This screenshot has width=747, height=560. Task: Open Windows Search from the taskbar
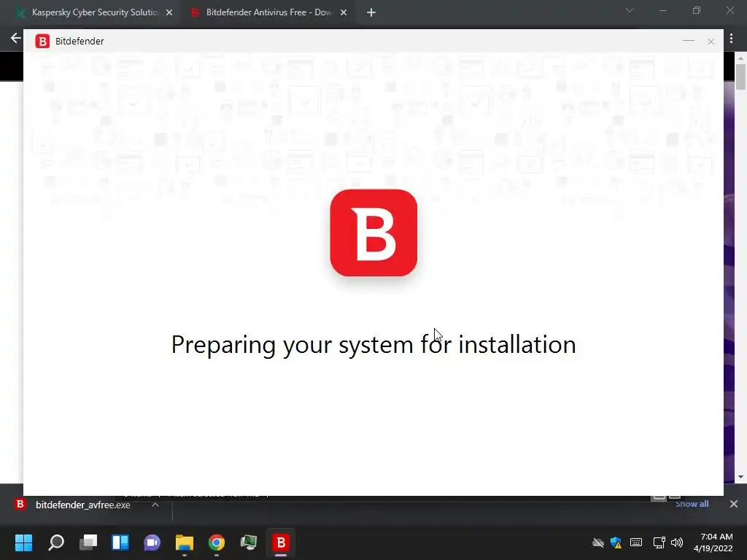click(x=56, y=542)
